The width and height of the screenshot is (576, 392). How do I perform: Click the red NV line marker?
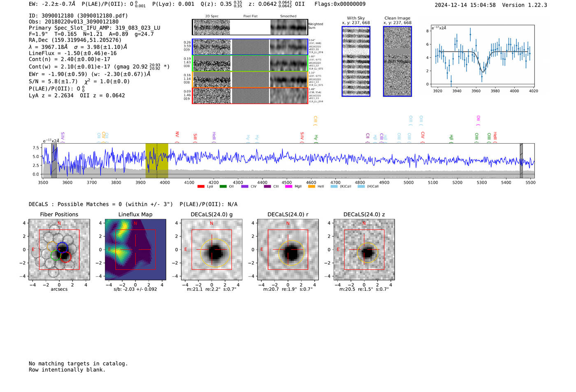point(177,137)
